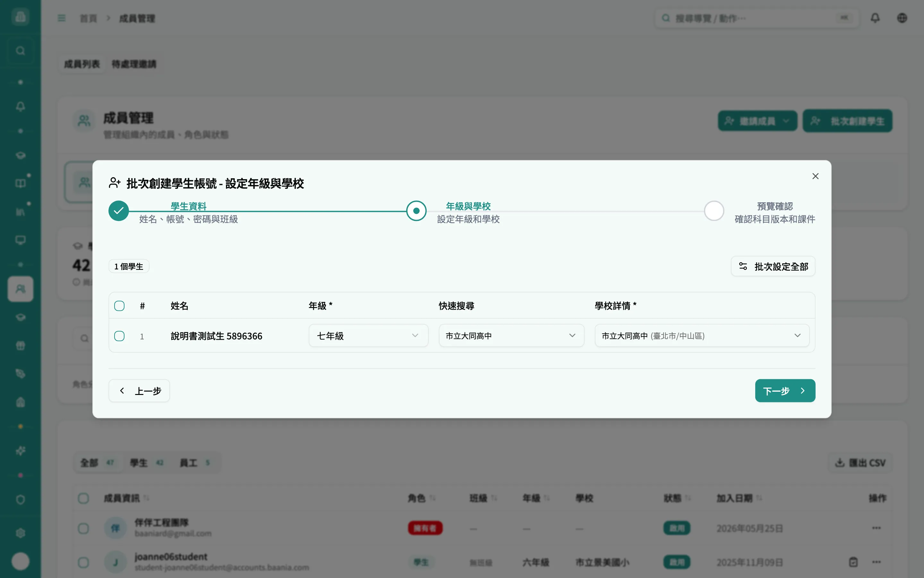Open the sidebar settings gear icon
Screen dimensions: 924x578
(x=20, y=533)
